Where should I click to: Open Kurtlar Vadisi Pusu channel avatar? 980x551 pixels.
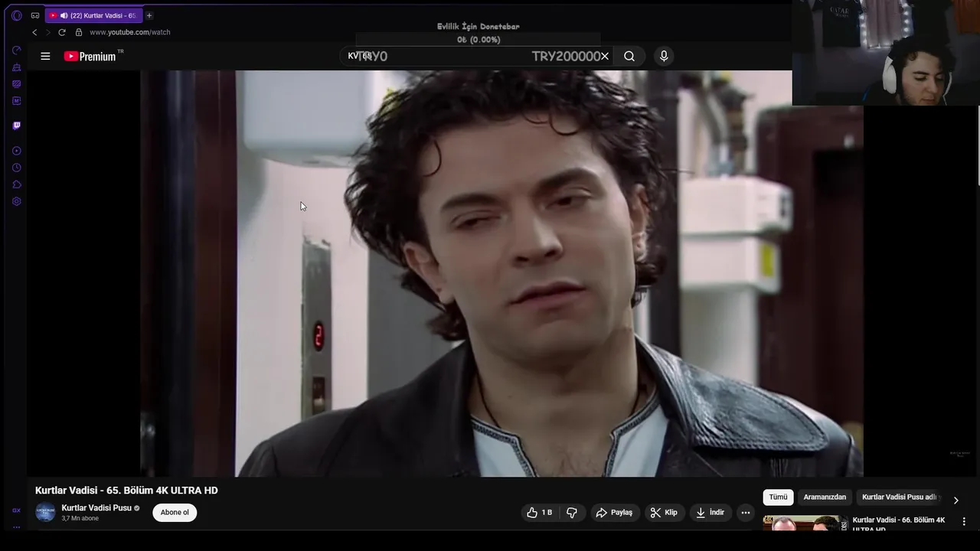[x=45, y=513]
